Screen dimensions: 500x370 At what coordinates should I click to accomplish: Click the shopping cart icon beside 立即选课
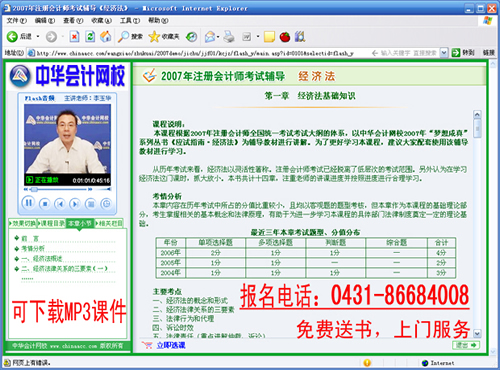pyautogui.click(x=147, y=345)
